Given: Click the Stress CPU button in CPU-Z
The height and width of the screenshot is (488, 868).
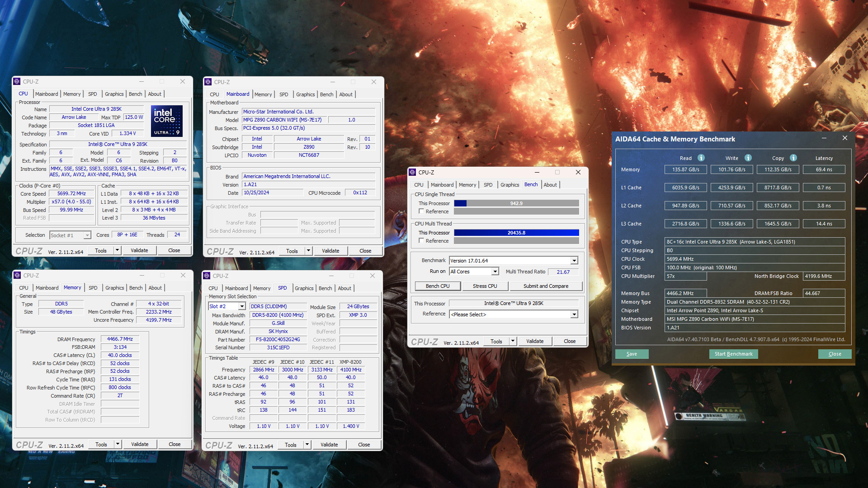Looking at the screenshot, I should [x=485, y=286].
